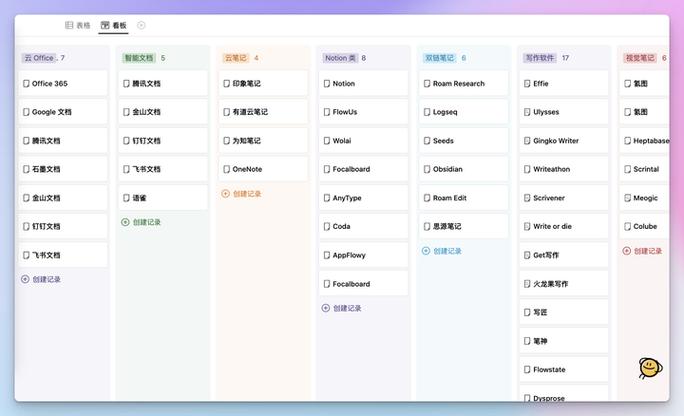The image size is (684, 416).
Task: Click the page icon on Gingko Writer card
Action: point(527,141)
